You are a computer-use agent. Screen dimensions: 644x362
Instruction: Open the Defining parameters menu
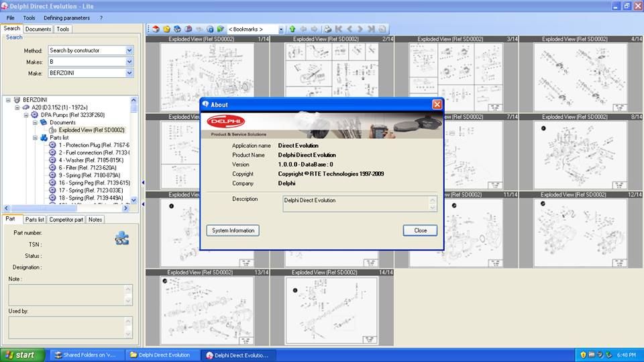[x=66, y=17]
